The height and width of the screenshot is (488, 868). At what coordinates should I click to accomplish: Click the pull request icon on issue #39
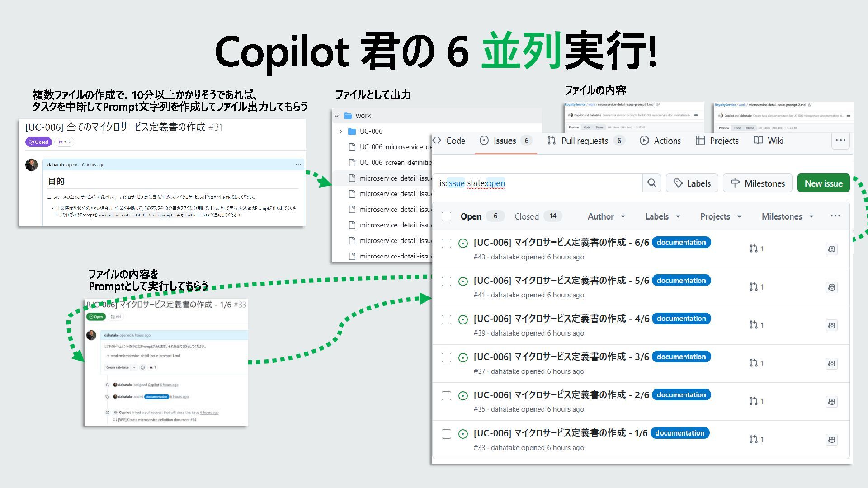tap(753, 325)
